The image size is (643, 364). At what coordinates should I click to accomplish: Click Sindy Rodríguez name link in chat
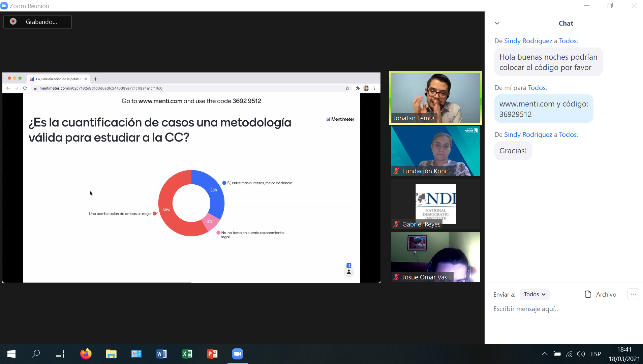click(528, 41)
